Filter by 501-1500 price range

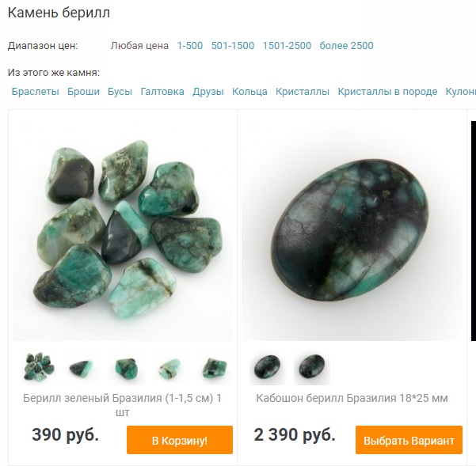click(233, 45)
